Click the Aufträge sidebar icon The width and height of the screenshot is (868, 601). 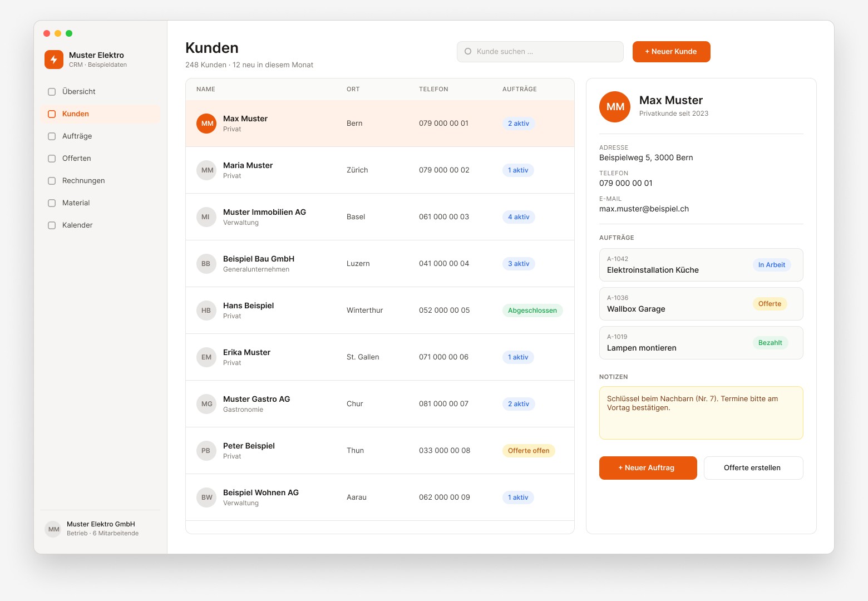52,136
